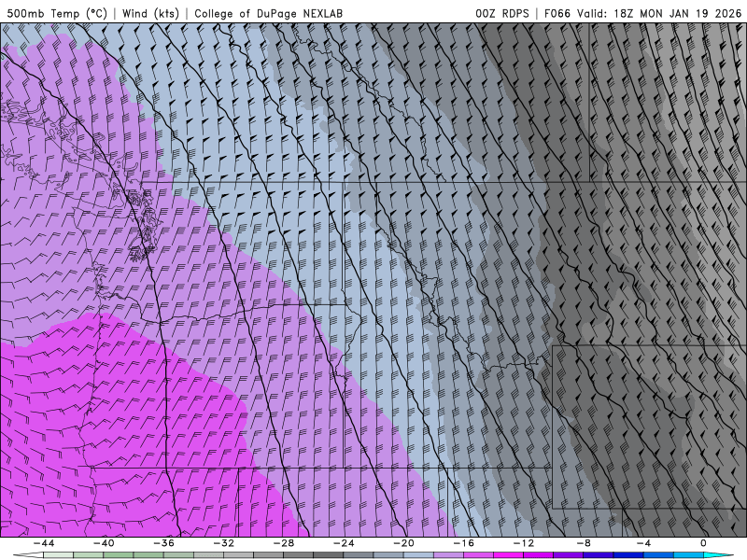Click the -20 label on the color scale

pos(403,543)
